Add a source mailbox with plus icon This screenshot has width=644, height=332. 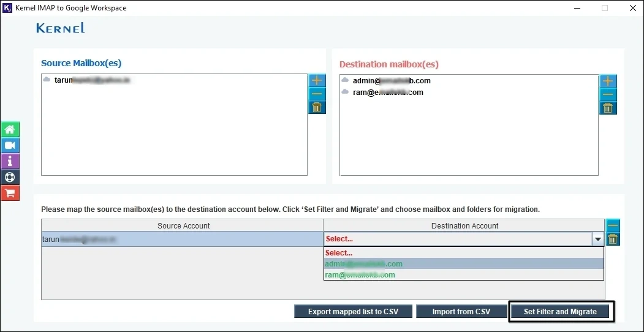(x=317, y=81)
